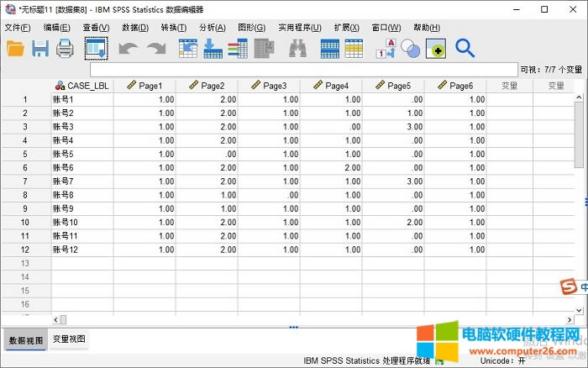588x368 pixels.
Task: Open the 分析(A) menu
Action: pos(212,28)
